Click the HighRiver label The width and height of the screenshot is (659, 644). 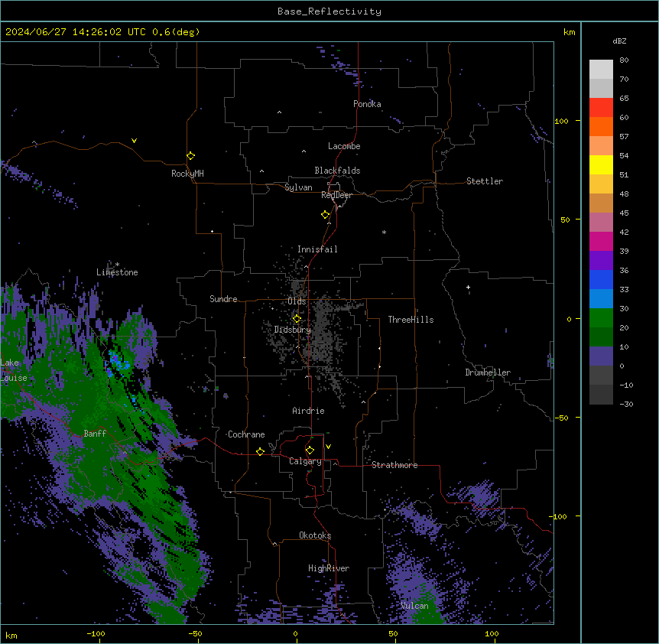point(329,568)
